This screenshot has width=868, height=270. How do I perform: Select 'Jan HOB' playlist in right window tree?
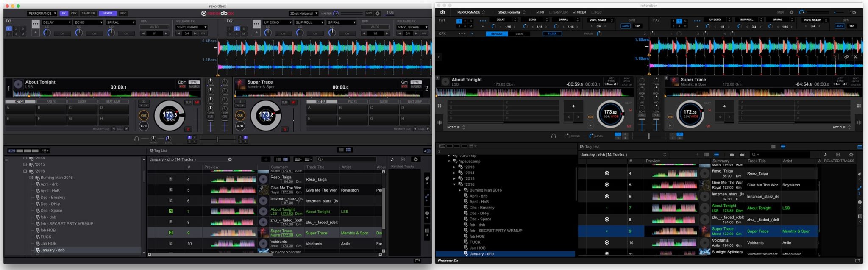click(x=478, y=248)
